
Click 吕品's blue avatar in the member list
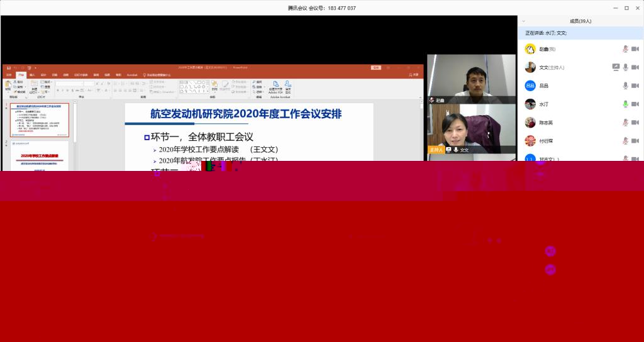tap(530, 86)
